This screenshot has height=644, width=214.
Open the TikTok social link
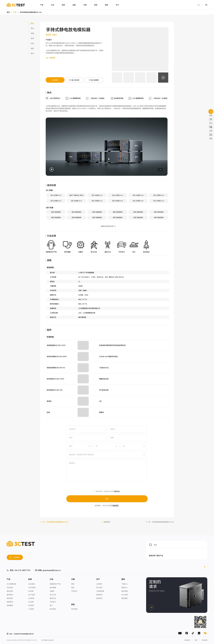point(193,633)
